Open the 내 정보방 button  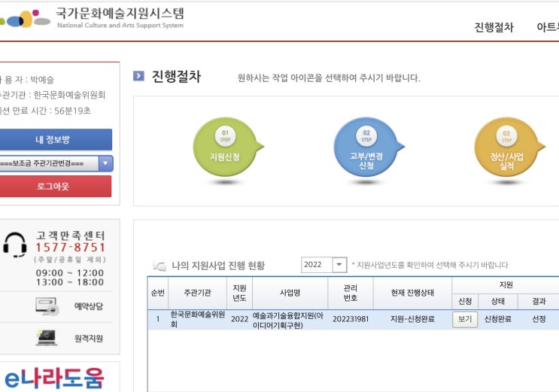point(54,139)
